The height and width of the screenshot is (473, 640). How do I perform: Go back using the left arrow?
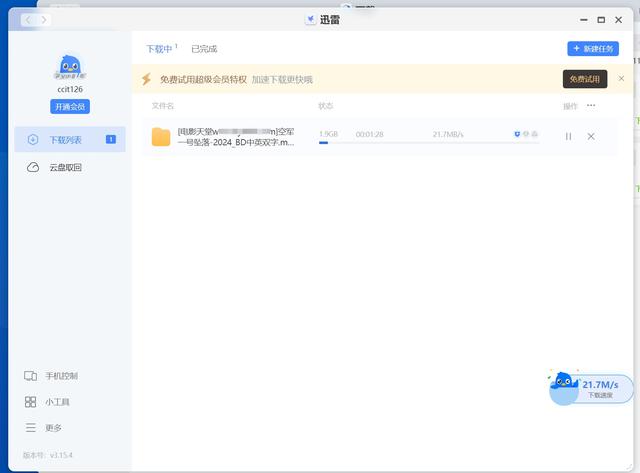28,20
